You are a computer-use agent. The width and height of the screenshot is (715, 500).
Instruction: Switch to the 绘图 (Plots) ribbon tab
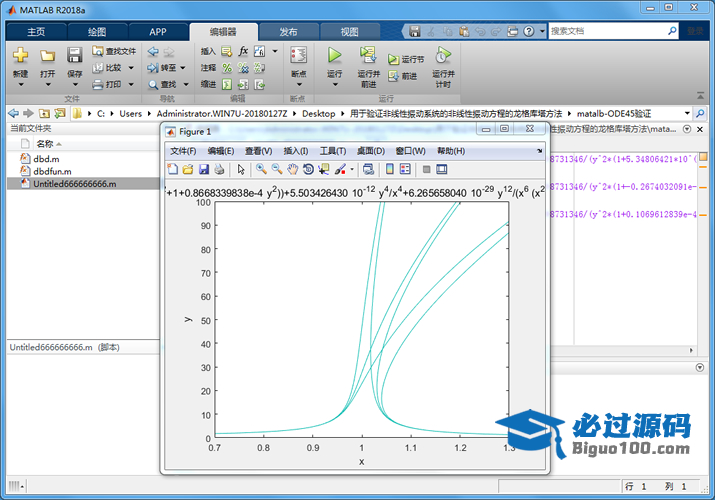pos(97,32)
